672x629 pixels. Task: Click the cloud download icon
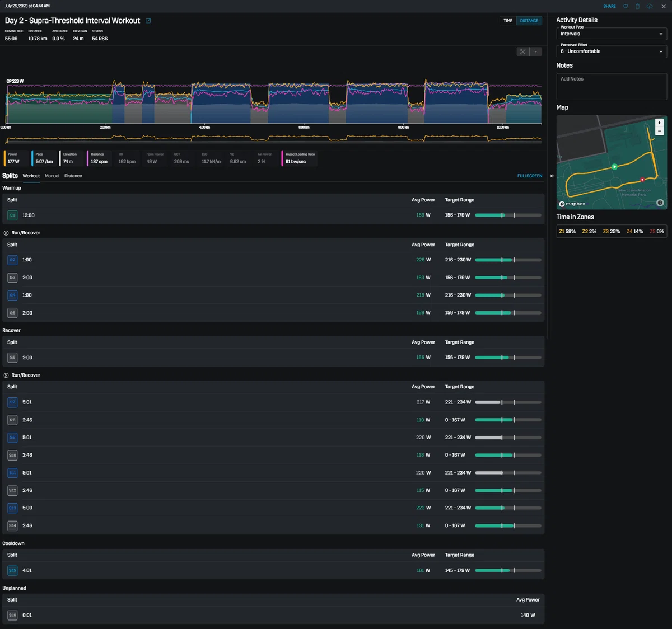tap(650, 6)
